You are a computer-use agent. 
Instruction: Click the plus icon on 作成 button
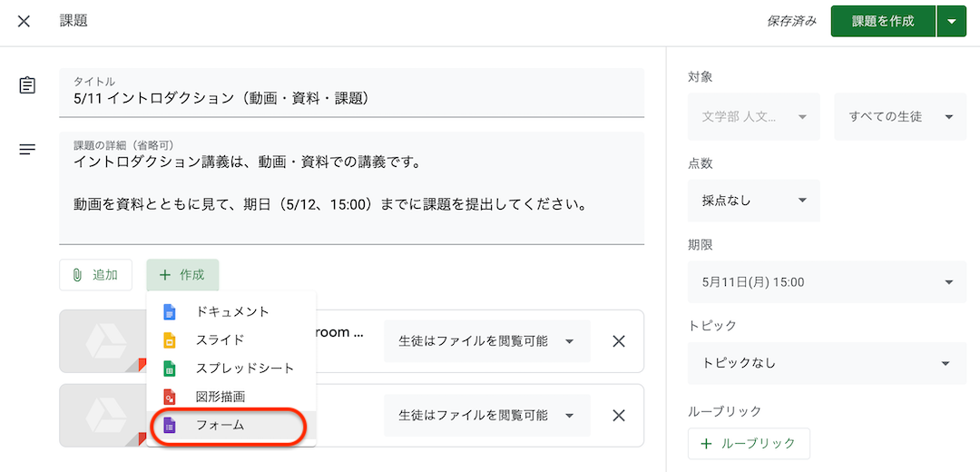pos(164,275)
